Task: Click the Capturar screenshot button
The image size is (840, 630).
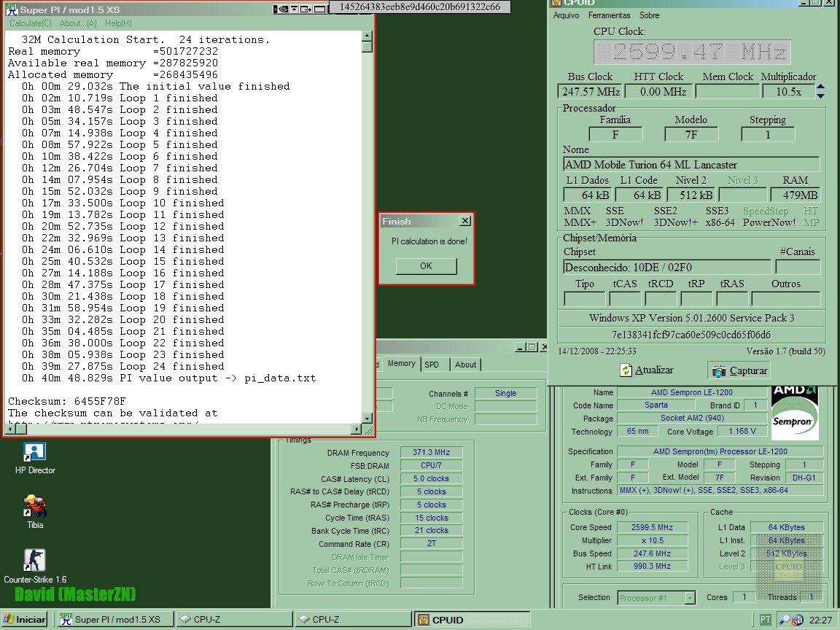Action: [740, 370]
